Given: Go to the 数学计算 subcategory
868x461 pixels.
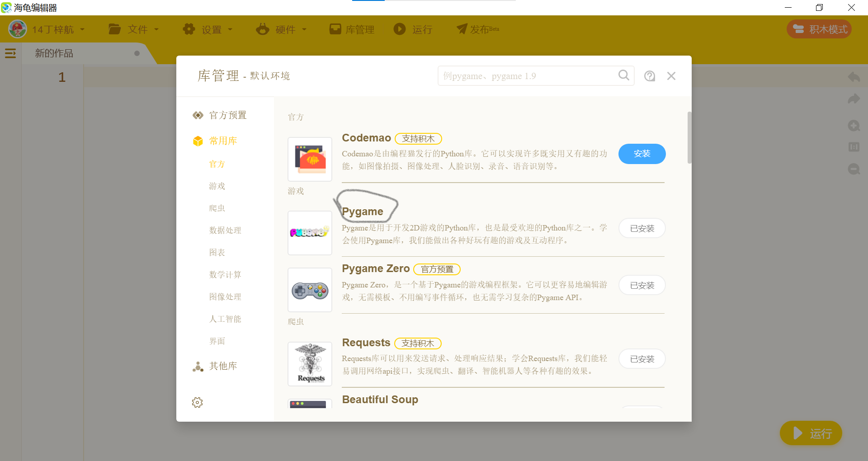Looking at the screenshot, I should click(225, 275).
